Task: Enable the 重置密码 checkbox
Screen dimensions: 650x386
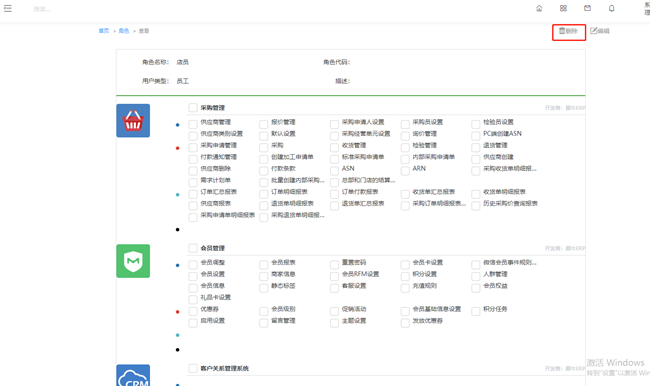Action: pos(335,265)
